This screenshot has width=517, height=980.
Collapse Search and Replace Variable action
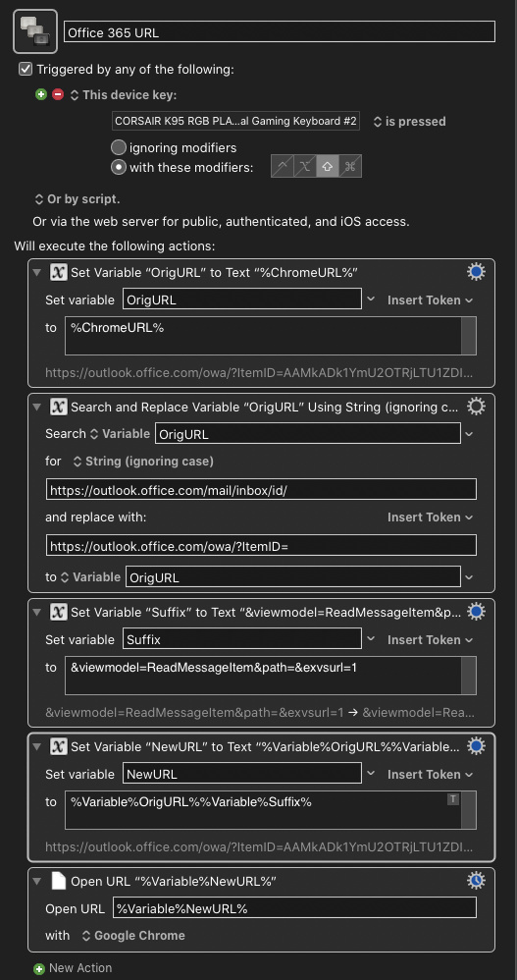(x=37, y=408)
